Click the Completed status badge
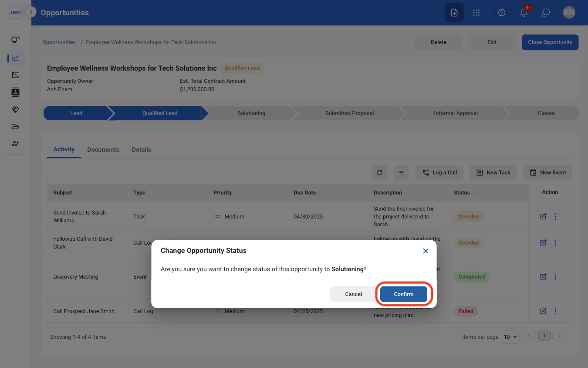Image resolution: width=588 pixels, height=368 pixels. 472,277
